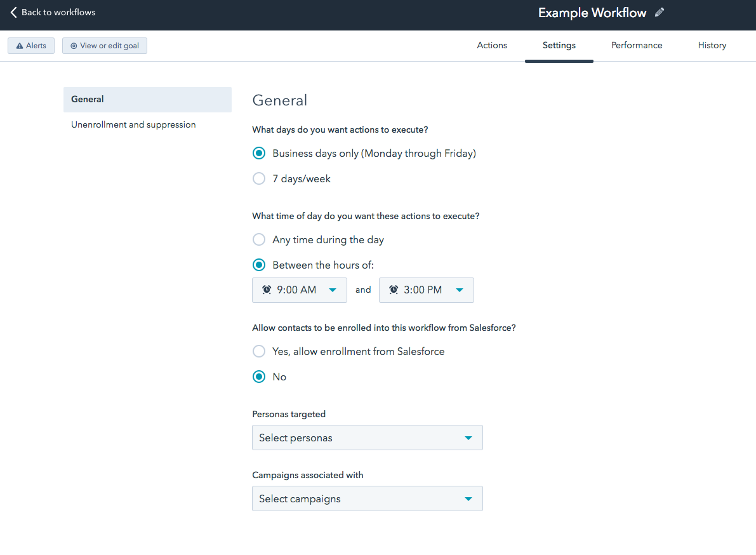Click the clock icon in the 9:00 AM selector
Screen dimensions: 756x555
click(266, 290)
